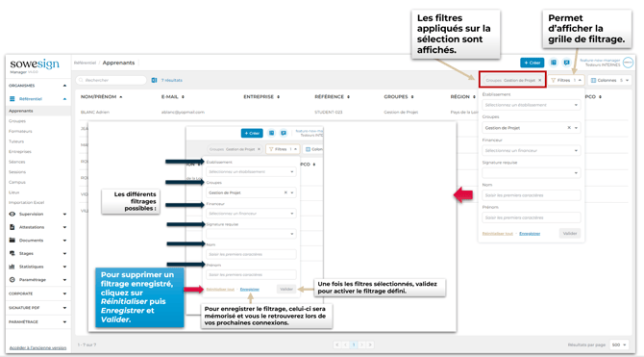
Task: Click the Stages icon in sidebar
Action: (12, 253)
